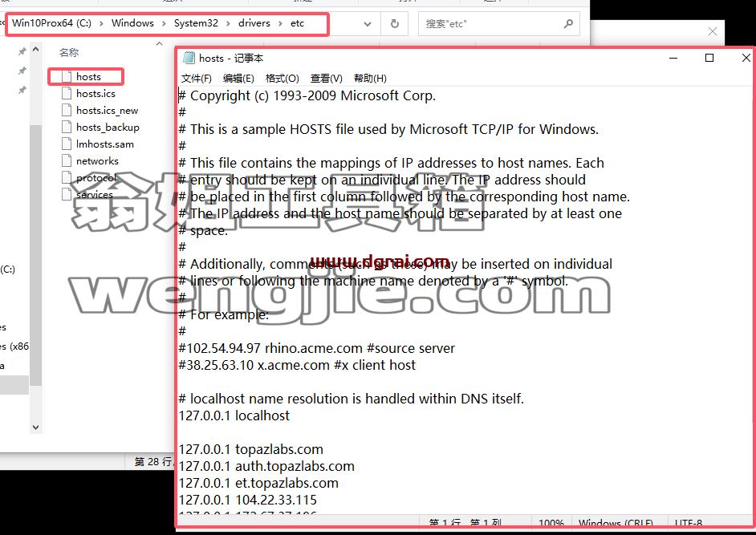
Task: Click the second pin icon in navigation pane
Action: pos(22,71)
